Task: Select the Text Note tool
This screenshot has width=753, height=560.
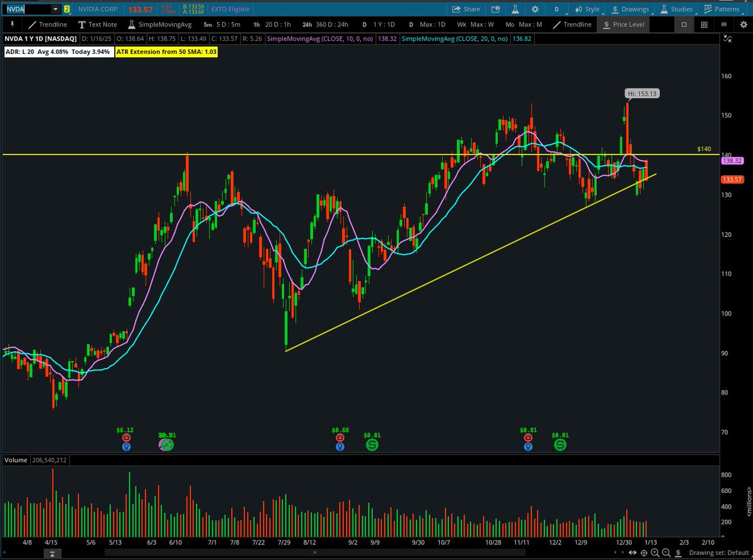Action: [x=97, y=25]
